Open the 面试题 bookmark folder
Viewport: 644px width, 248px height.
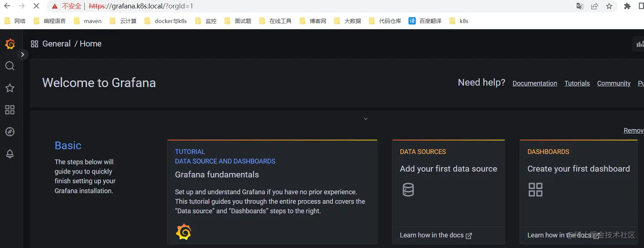pyautogui.click(x=238, y=21)
